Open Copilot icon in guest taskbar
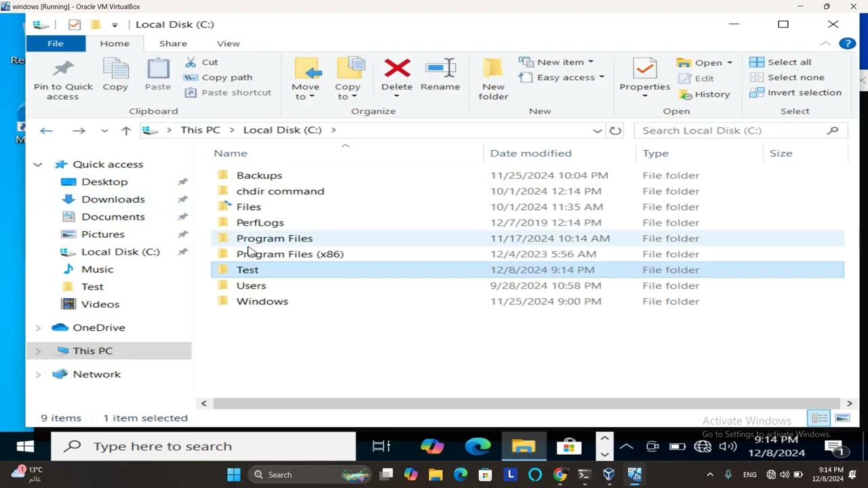This screenshot has width=868, height=488. tap(432, 446)
